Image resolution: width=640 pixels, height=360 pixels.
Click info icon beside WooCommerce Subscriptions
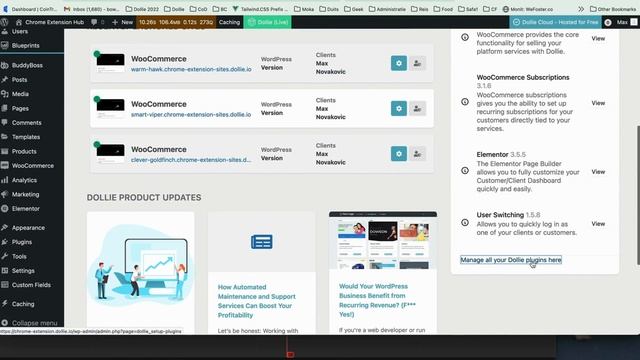click(x=465, y=102)
